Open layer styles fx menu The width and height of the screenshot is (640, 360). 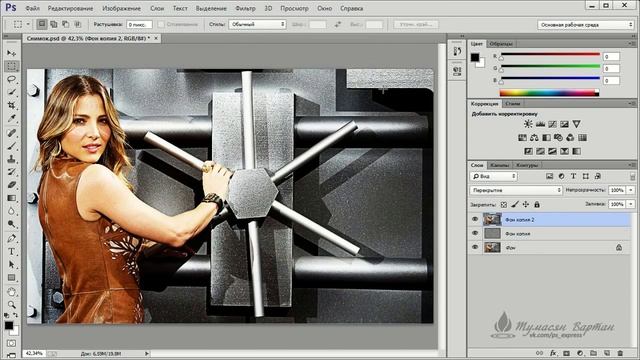click(x=553, y=353)
